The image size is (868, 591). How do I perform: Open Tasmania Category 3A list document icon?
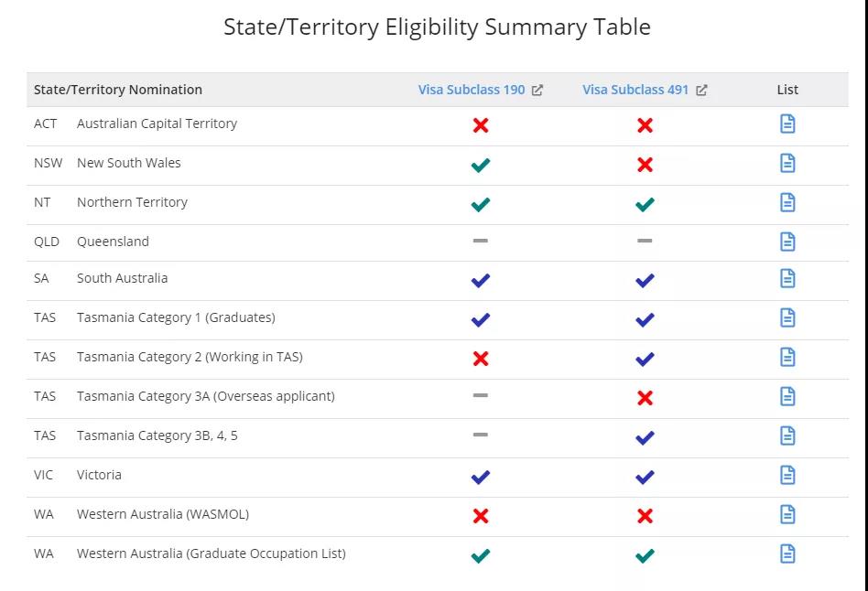click(x=787, y=396)
